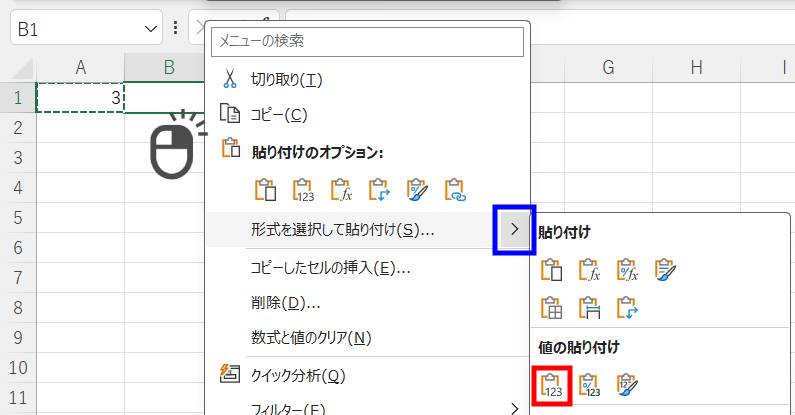The height and width of the screenshot is (415, 795).
Task: Select the keep source column widths paste icon
Action: point(589,308)
